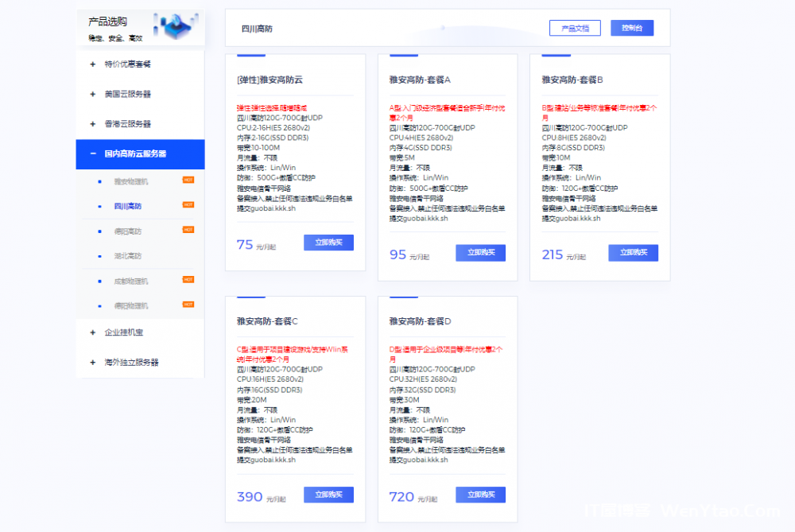Screen dimensions: 795x532
Task: Open the 控制台 console page
Action: tap(632, 27)
